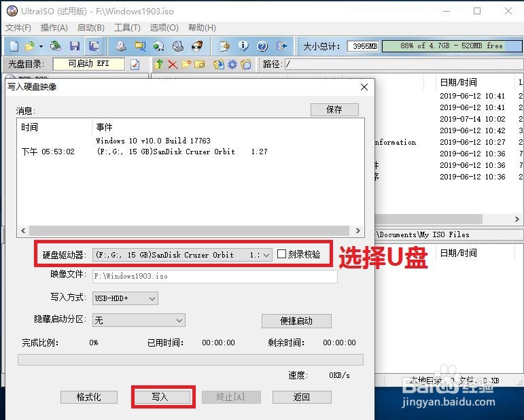
Task: Open the 写入方式 USB-HDD+ dropdown
Action: [125, 298]
